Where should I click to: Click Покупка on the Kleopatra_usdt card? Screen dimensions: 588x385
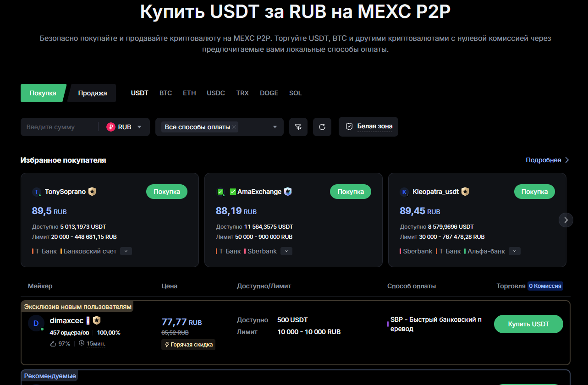pos(534,192)
